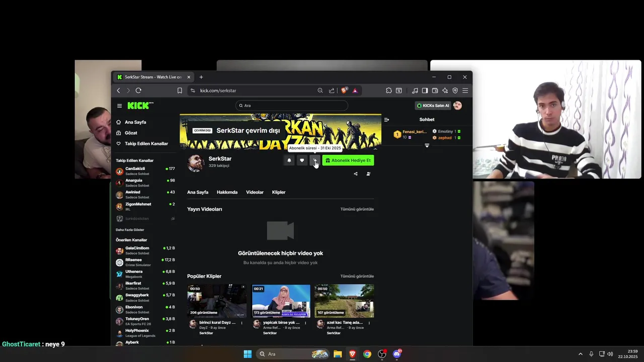
Task: Open the Brave Shields lion icon
Action: pyautogui.click(x=344, y=90)
